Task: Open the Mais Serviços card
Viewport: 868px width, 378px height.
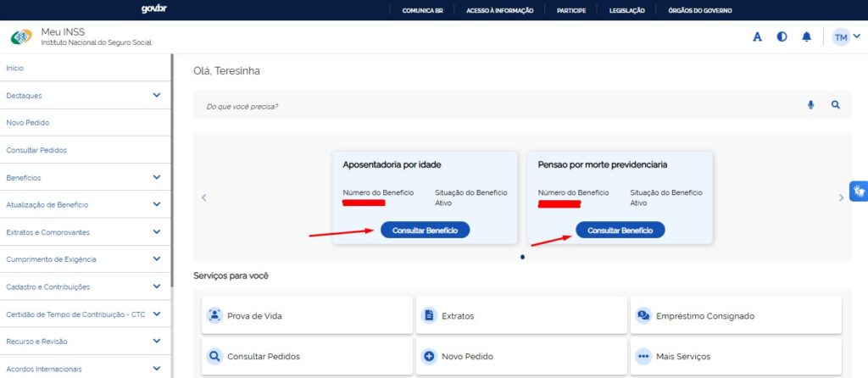Action: point(736,357)
